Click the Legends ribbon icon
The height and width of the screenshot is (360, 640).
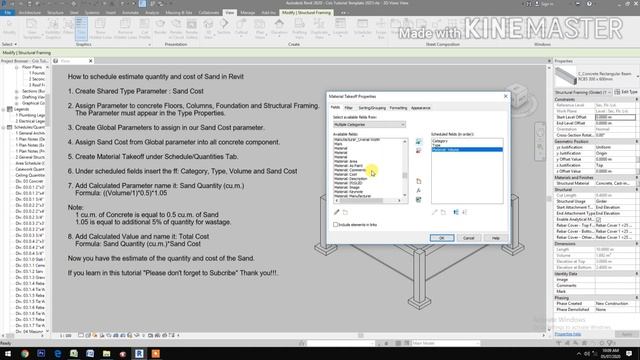pos(340,27)
